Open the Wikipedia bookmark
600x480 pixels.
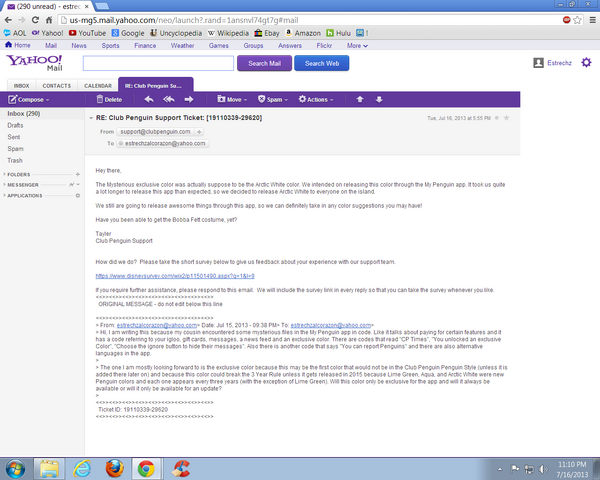pos(228,33)
